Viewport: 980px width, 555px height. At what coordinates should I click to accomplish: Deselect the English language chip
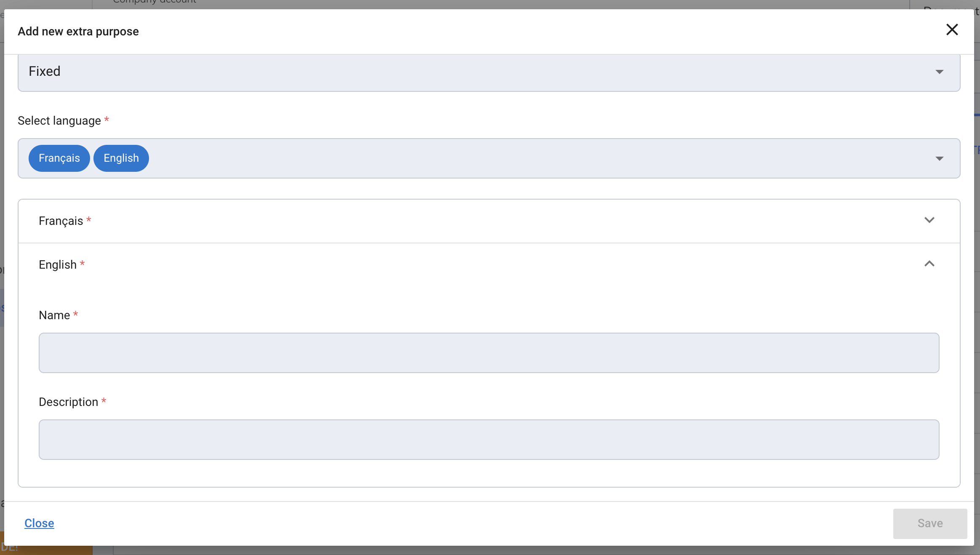click(121, 158)
